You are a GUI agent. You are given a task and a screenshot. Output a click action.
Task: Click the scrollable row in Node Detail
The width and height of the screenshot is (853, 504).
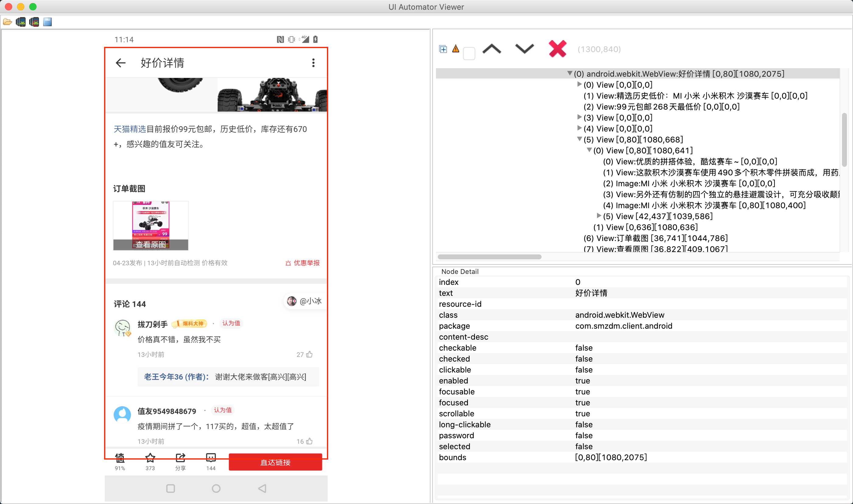[x=641, y=414]
